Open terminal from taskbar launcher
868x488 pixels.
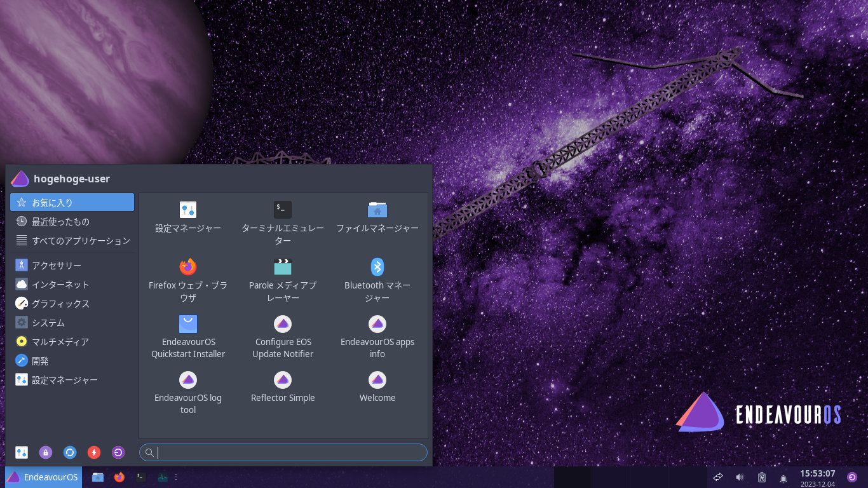coord(141,477)
